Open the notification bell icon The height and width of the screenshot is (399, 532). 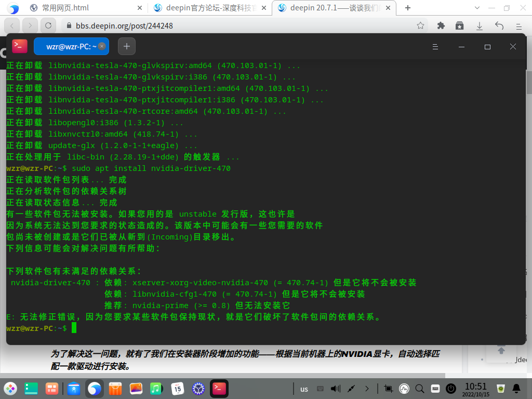(x=516, y=389)
